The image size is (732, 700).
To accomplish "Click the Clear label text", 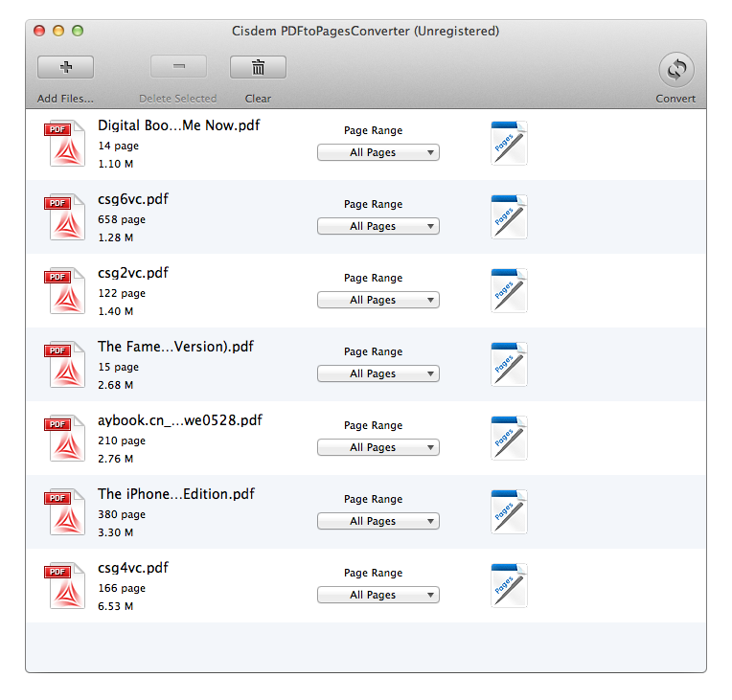I will tap(258, 99).
